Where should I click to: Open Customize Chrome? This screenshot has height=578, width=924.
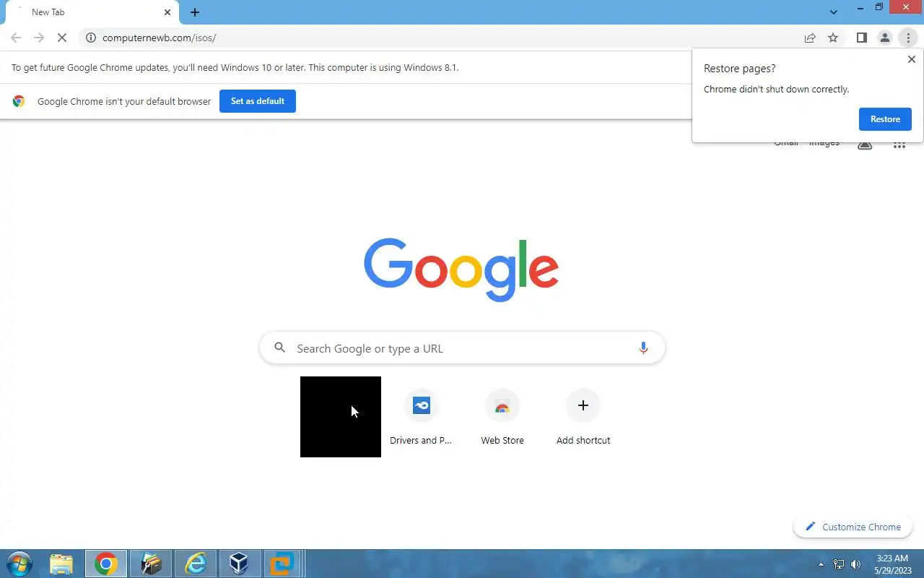click(x=853, y=527)
